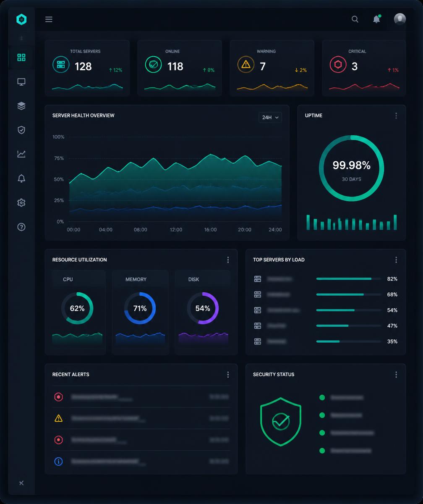Screen dimensions: 423x504
Task: Click the Memory 71% donut gauge
Action: pyautogui.click(x=140, y=308)
